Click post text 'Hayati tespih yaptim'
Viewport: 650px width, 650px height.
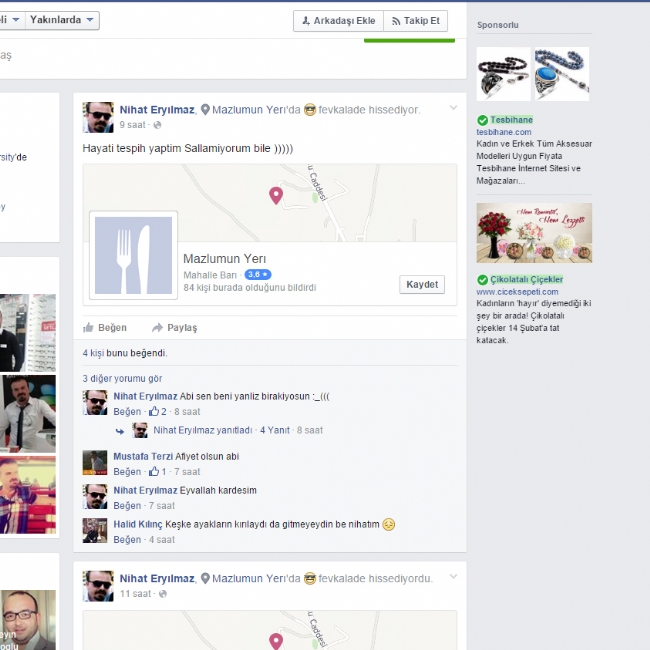[187, 148]
